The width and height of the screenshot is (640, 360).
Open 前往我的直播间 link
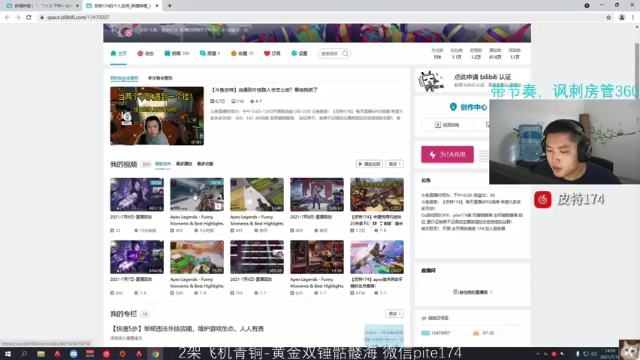(x=472, y=292)
